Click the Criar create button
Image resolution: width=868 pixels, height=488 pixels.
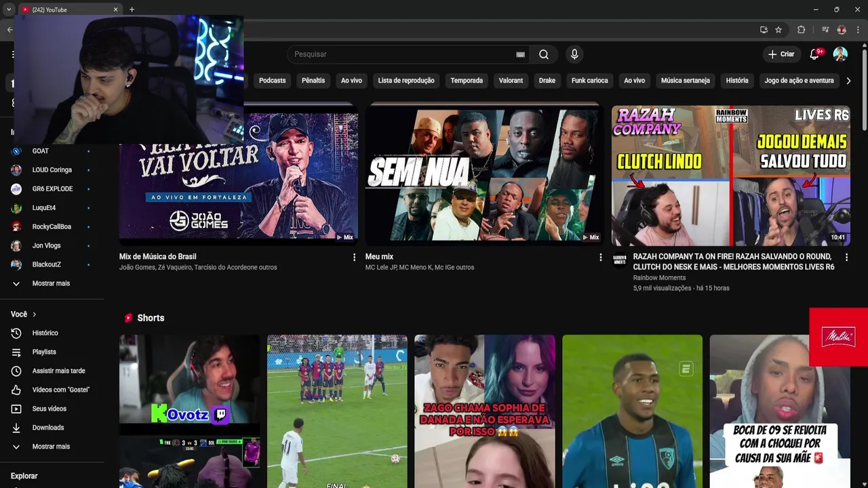click(x=781, y=54)
